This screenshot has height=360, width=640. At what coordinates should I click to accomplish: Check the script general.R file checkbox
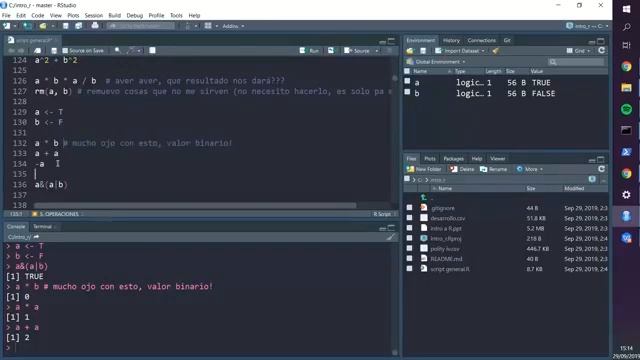[409, 269]
